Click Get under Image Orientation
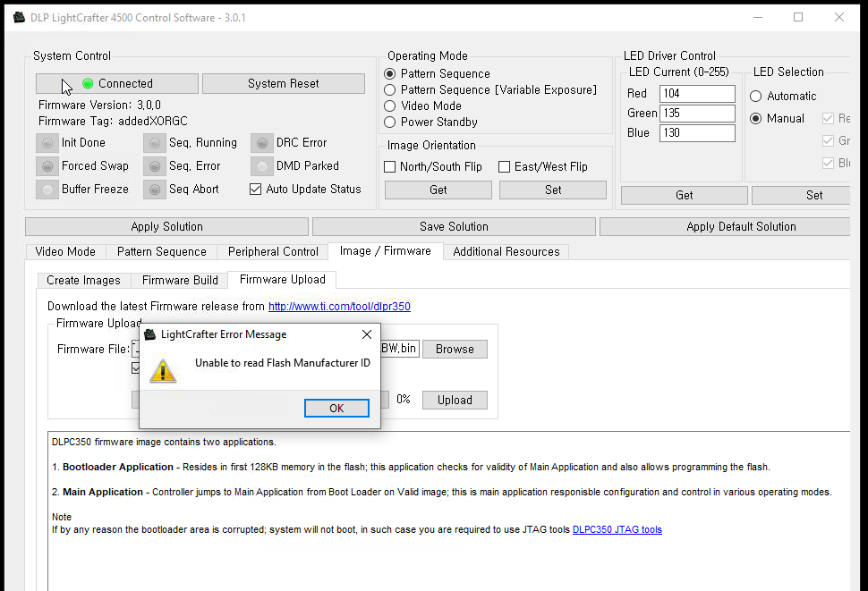The height and width of the screenshot is (591, 868). (438, 190)
